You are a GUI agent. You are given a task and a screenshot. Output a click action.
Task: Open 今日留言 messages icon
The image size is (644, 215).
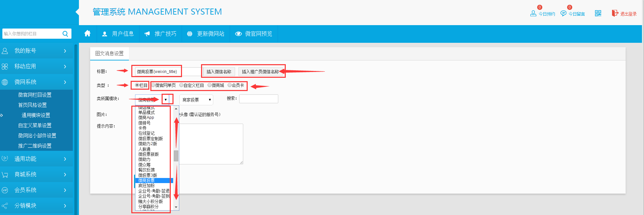(563, 14)
